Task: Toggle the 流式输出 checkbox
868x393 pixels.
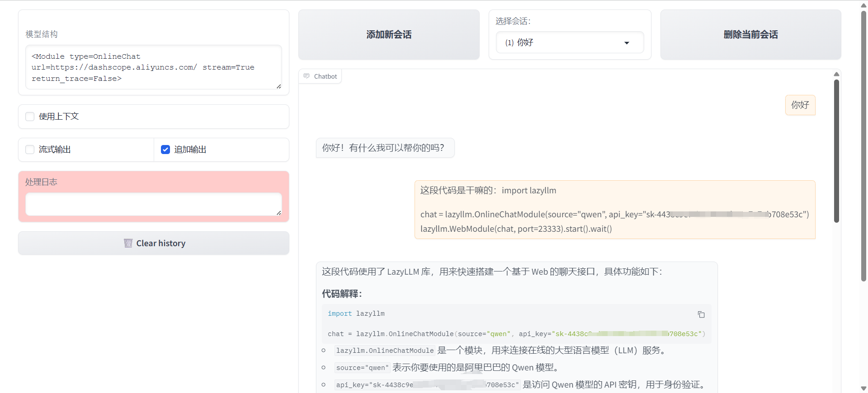Action: pyautogui.click(x=30, y=150)
